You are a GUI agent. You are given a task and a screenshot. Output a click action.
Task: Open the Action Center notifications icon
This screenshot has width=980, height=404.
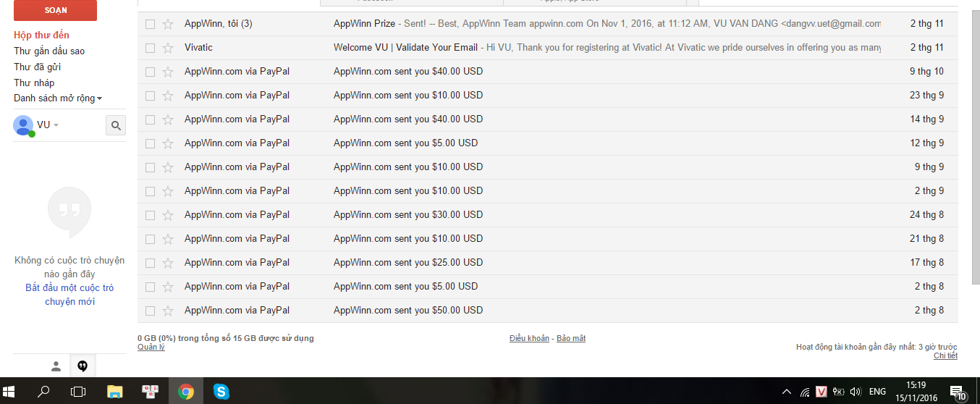click(958, 392)
